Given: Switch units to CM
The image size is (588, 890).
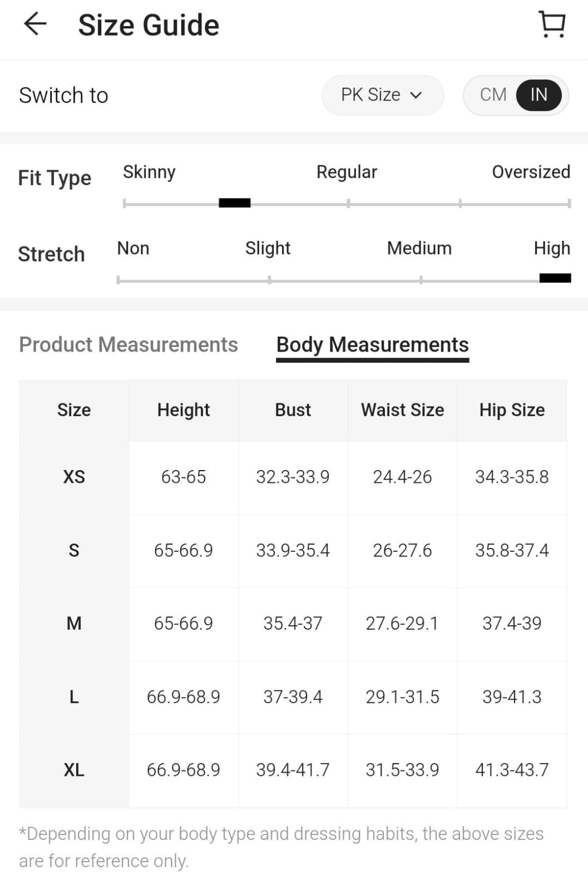Looking at the screenshot, I should point(493,95).
